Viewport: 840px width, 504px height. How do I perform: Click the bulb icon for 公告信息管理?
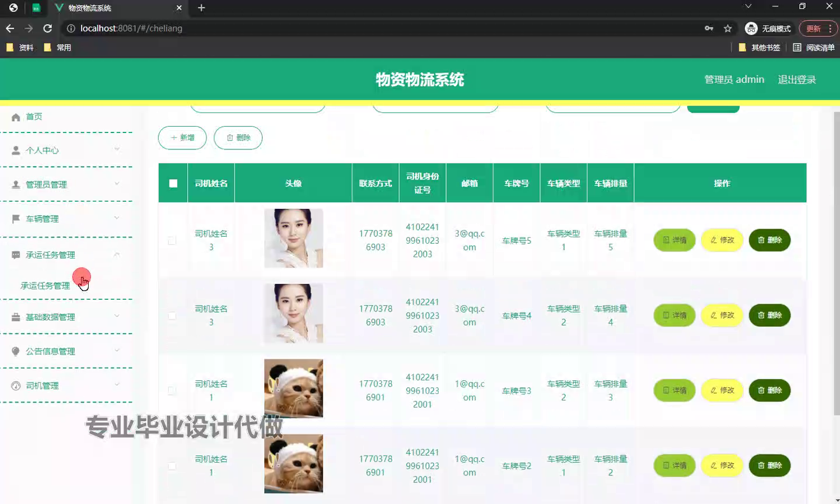point(16,351)
